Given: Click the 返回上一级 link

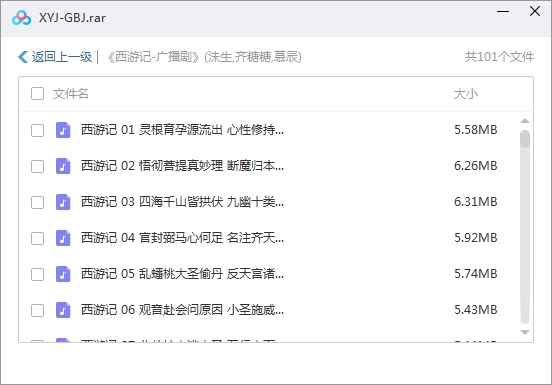Looking at the screenshot, I should point(62,57).
